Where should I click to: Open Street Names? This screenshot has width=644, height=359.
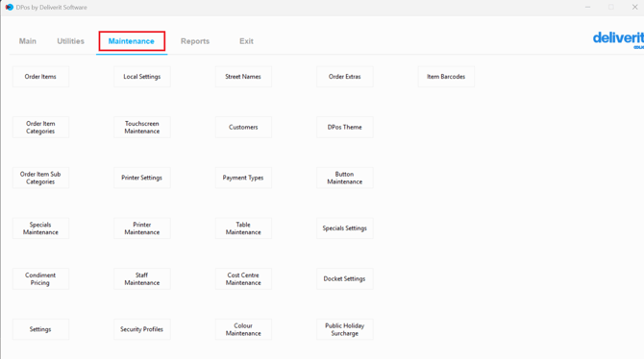tap(243, 77)
